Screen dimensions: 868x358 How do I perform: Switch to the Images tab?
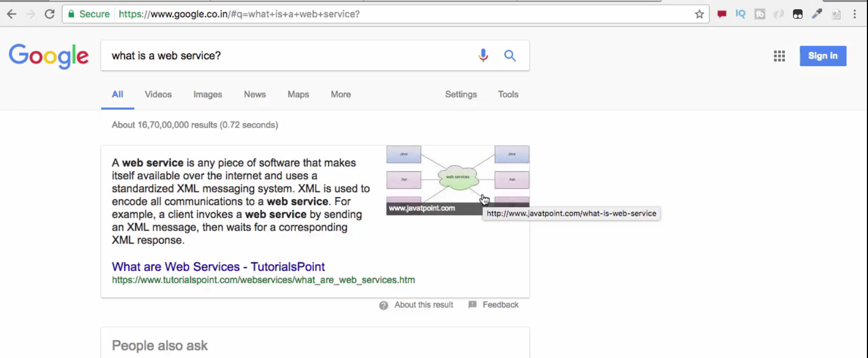click(208, 94)
